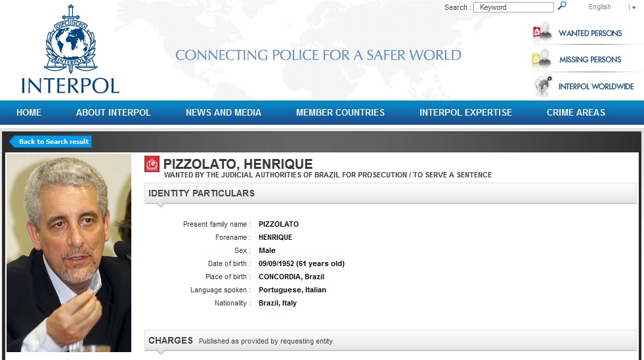This screenshot has width=644, height=360.
Task: Select the family name value PIZZOLATO
Action: [278, 225]
